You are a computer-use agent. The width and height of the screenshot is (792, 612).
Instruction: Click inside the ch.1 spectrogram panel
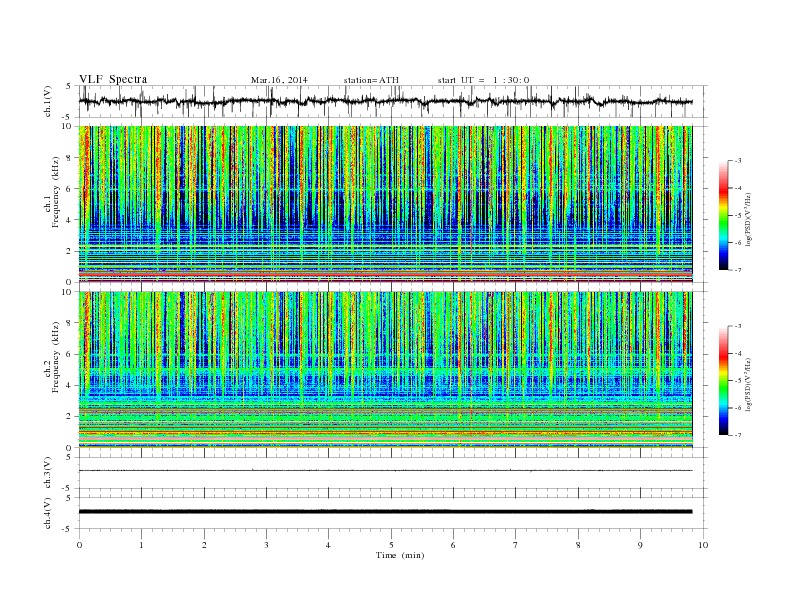tap(385, 204)
